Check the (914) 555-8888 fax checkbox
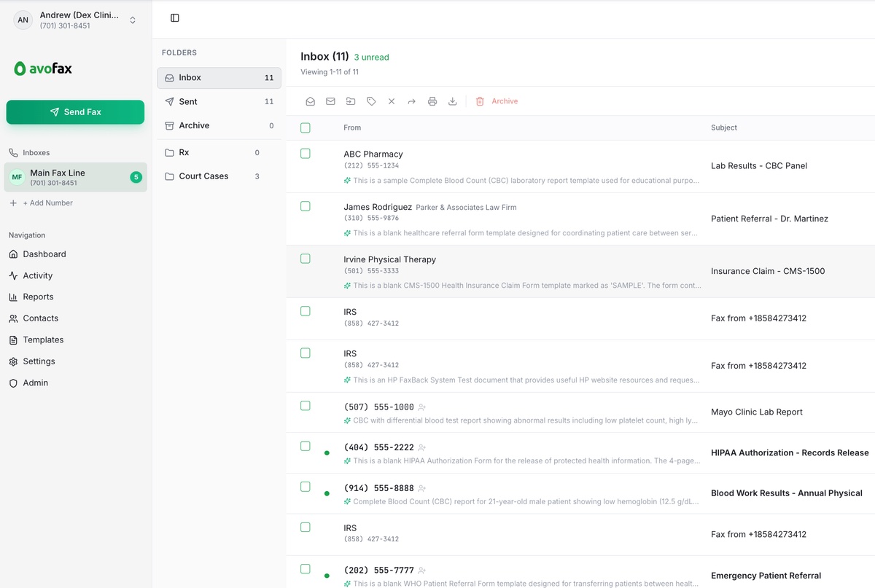 click(306, 487)
